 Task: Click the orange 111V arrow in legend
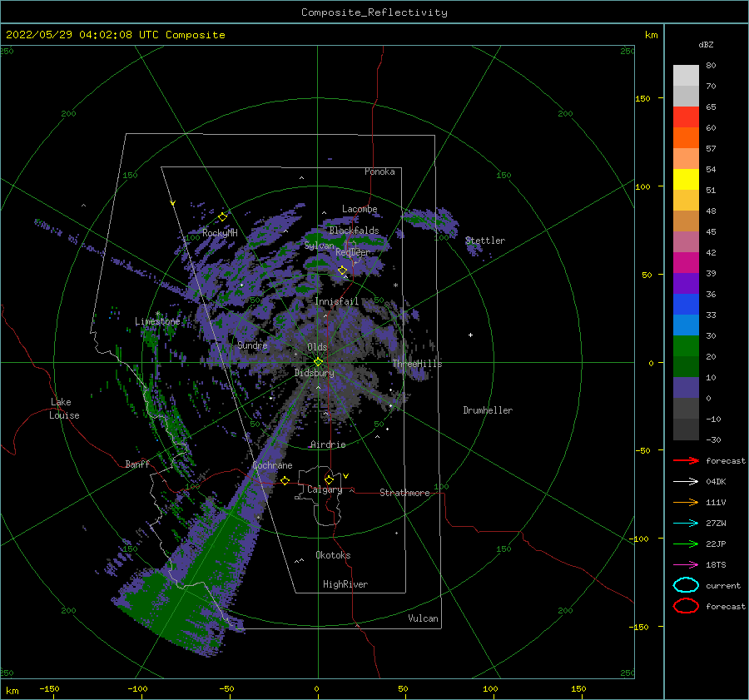point(686,502)
